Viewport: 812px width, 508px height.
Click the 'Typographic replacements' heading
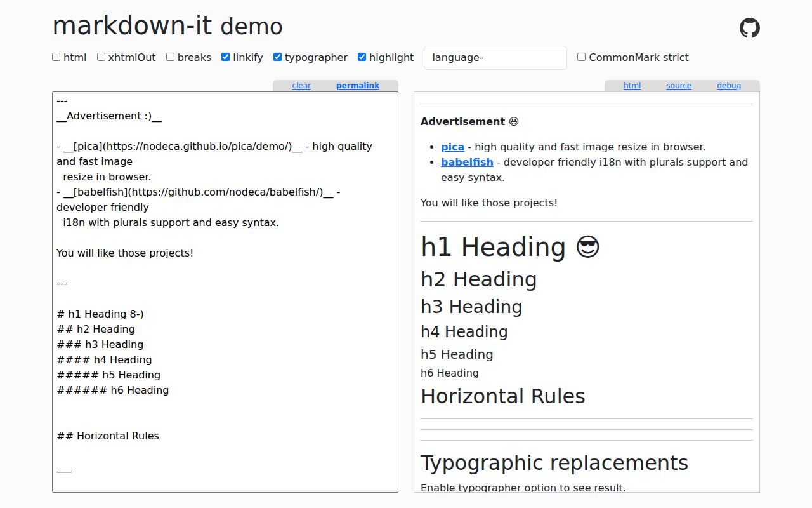point(554,463)
